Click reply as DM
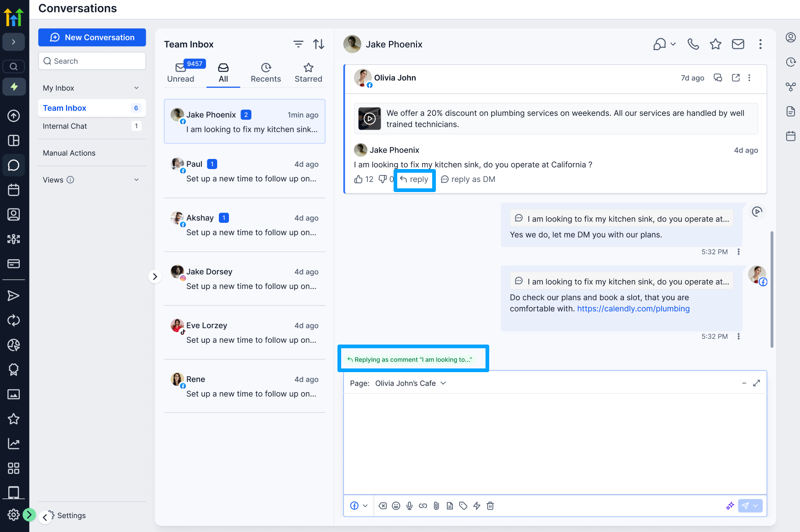 coord(468,179)
